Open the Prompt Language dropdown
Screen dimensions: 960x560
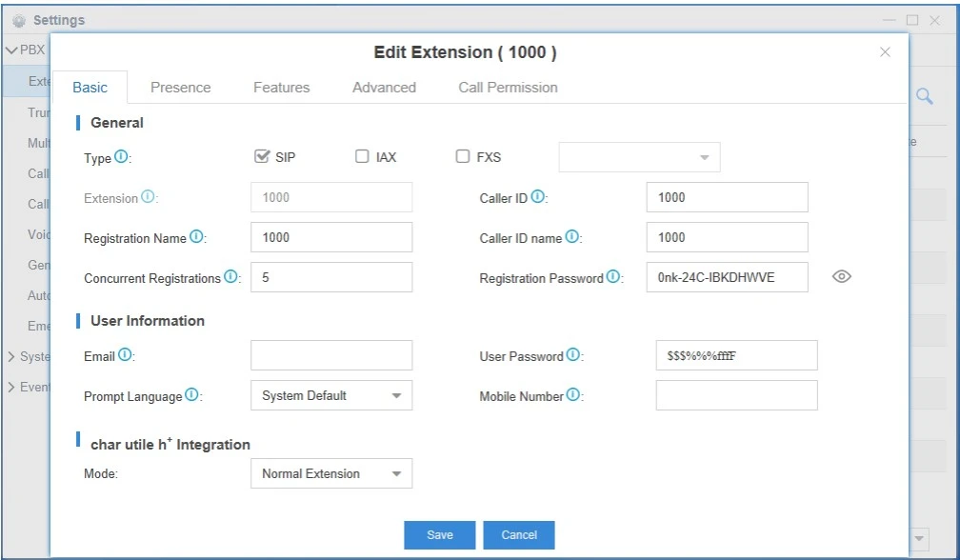point(330,395)
